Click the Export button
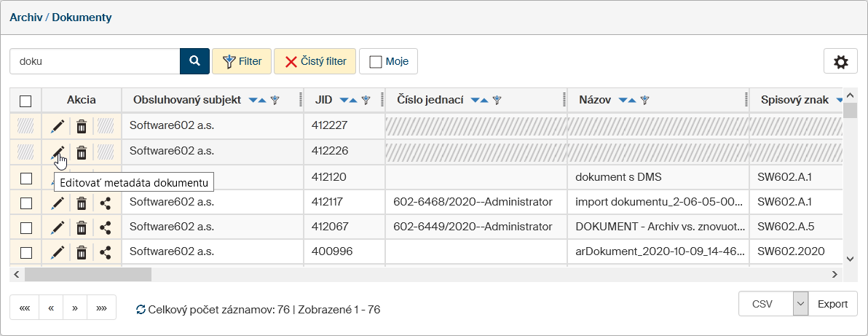Viewport: 868px width, 336px height. 833,304
